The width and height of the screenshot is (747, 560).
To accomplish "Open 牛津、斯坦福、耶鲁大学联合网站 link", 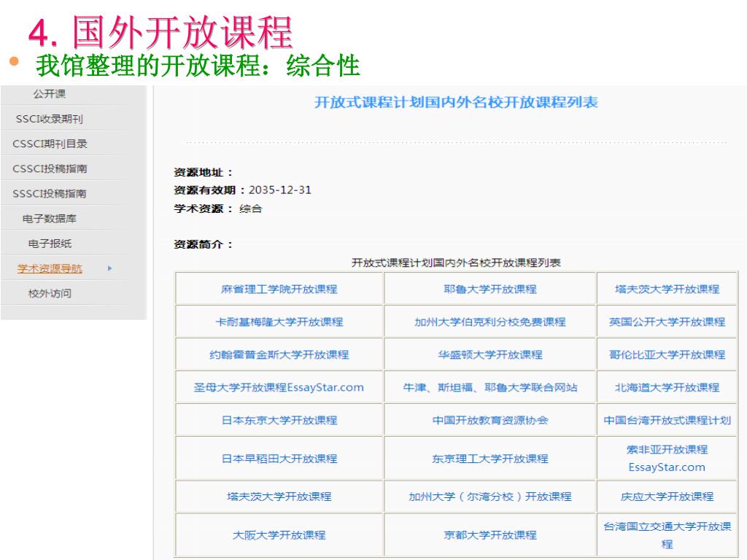I will click(490, 388).
